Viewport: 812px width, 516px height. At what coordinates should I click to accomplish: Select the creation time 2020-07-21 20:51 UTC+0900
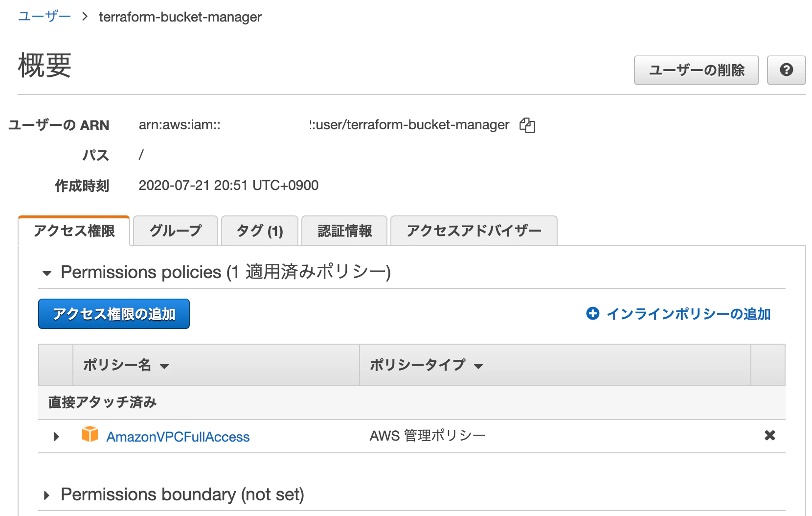(x=228, y=185)
